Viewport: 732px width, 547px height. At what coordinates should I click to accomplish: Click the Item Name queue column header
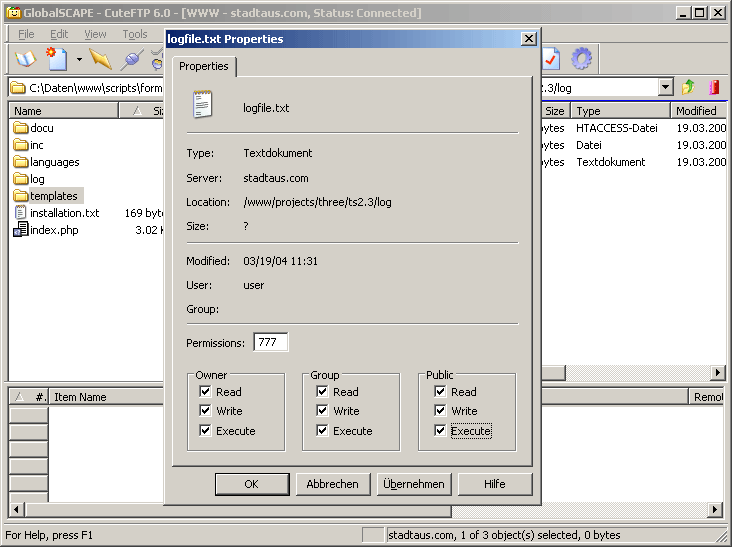pos(106,397)
